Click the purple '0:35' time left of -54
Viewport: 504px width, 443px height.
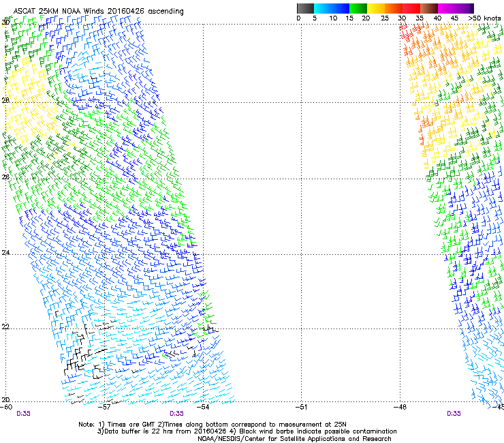pos(177,414)
